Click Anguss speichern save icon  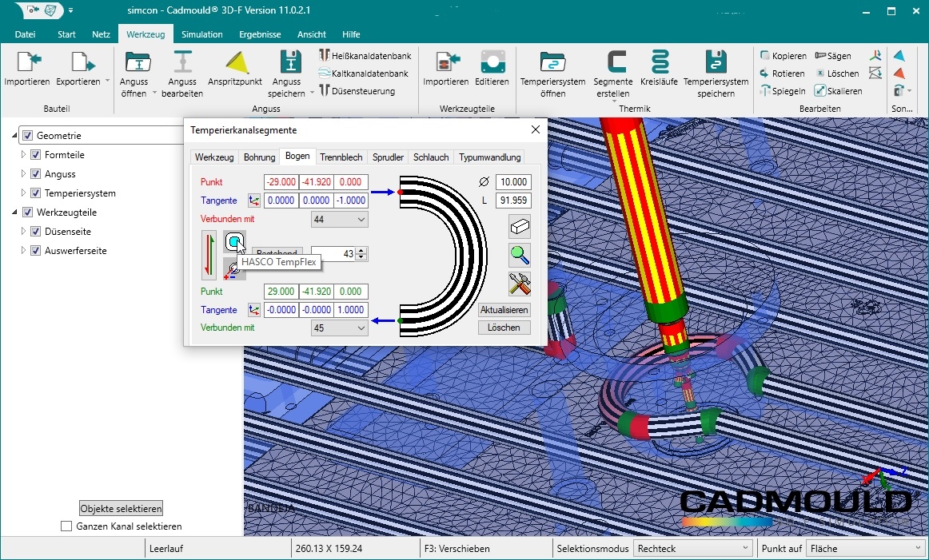coord(289,62)
